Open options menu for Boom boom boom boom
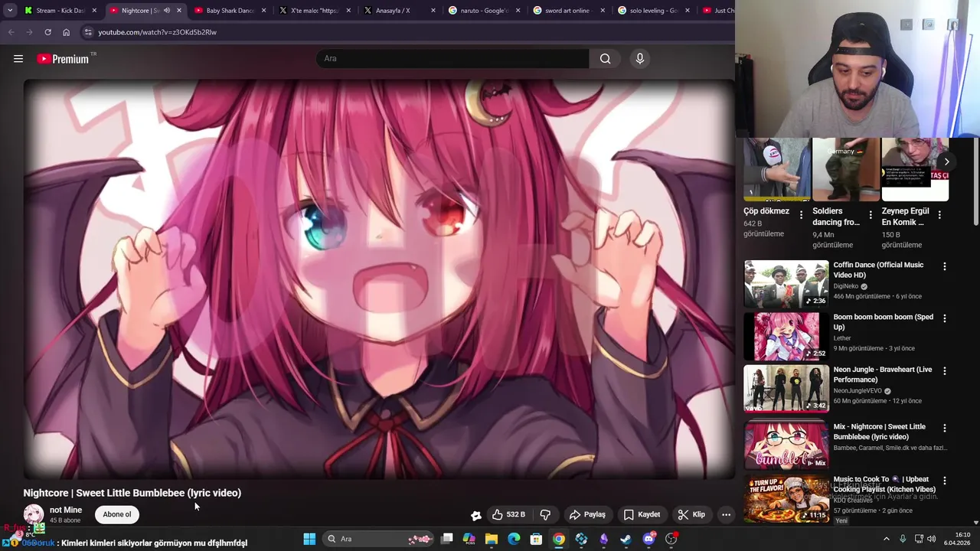 point(944,318)
